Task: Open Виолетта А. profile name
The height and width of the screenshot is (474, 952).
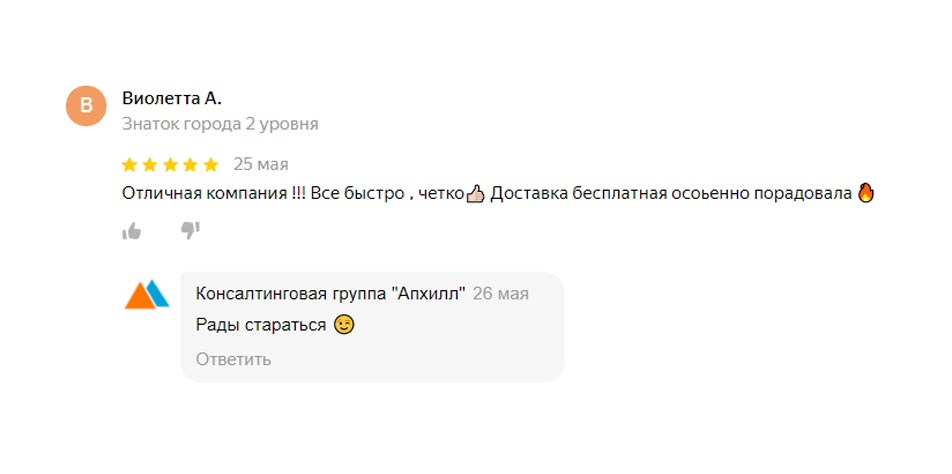Action: click(x=171, y=98)
